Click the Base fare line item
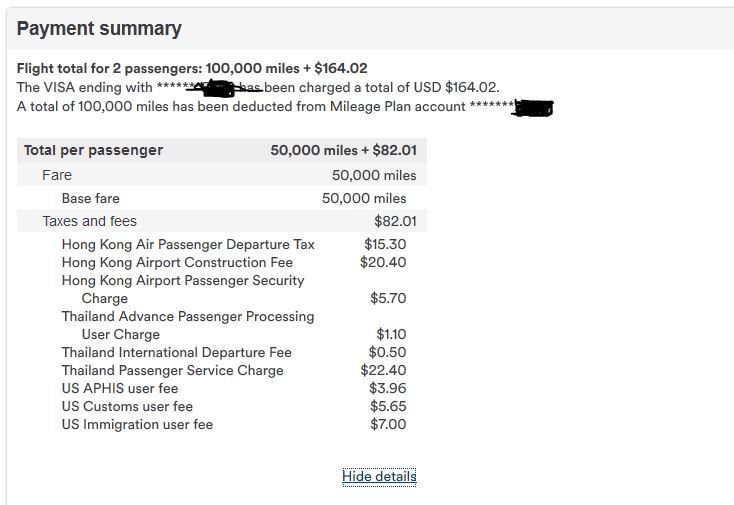Screen dimensions: 734x505 tap(90, 199)
